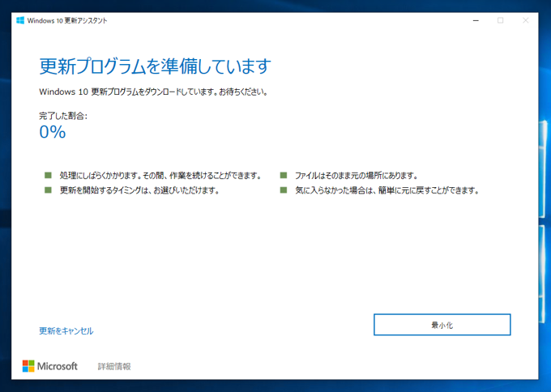Click the sentence Windows 10 更新プログラムをダウンロードしています
Image resolution: width=551 pixels, height=392 pixels.
pos(127,92)
